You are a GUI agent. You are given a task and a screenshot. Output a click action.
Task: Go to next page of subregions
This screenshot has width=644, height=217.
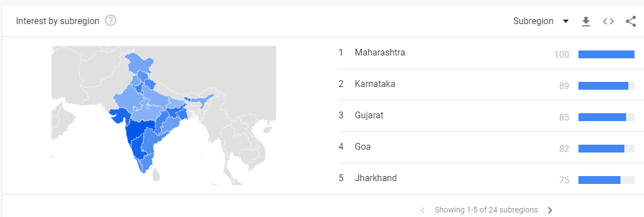tap(550, 210)
